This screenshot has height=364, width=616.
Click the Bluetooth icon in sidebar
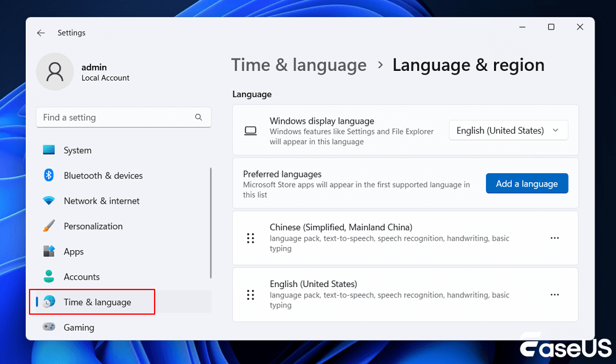[49, 175]
